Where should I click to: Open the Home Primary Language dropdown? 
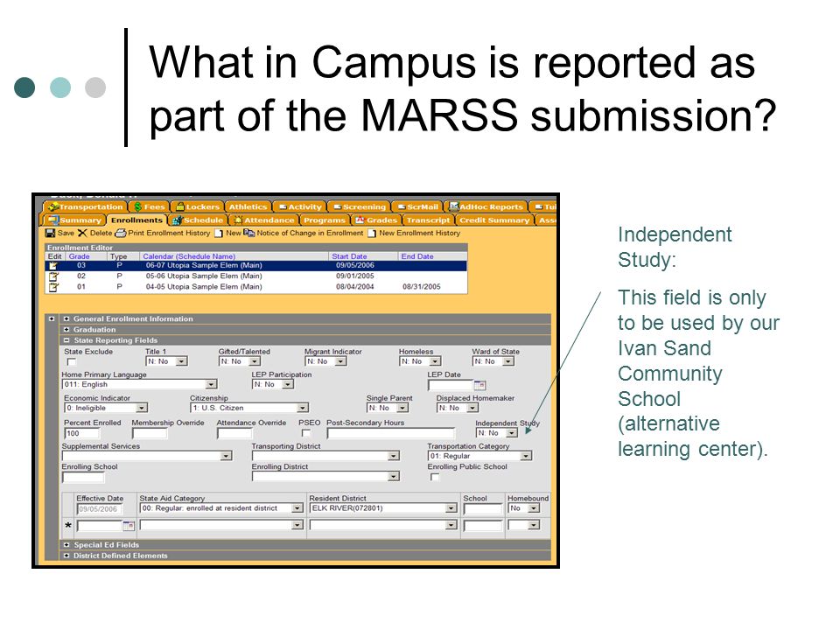(x=211, y=385)
